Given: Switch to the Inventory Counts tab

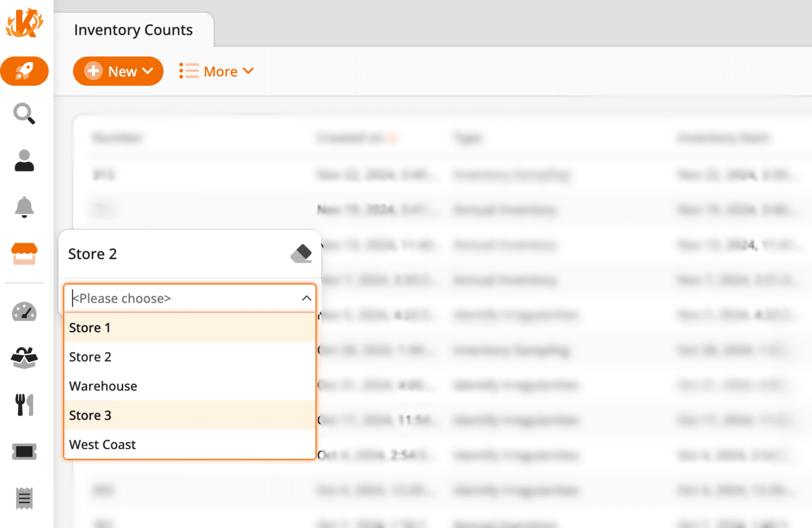Looking at the screenshot, I should pos(133,30).
